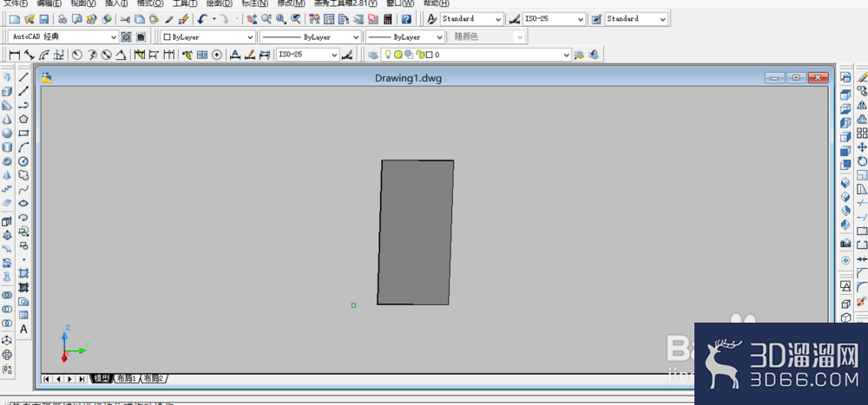Jump to first layout tab arrow
Screen dimensions: 868x405
(x=47, y=378)
